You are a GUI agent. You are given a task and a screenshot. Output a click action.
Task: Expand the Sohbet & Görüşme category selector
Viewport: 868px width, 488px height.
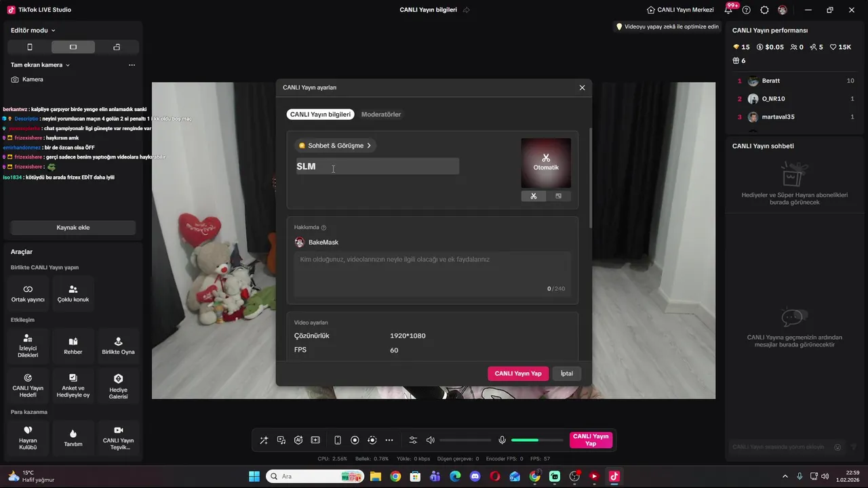(x=336, y=146)
